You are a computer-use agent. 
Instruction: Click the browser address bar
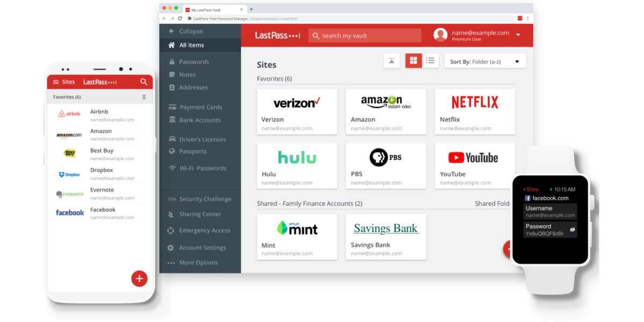(349, 18)
